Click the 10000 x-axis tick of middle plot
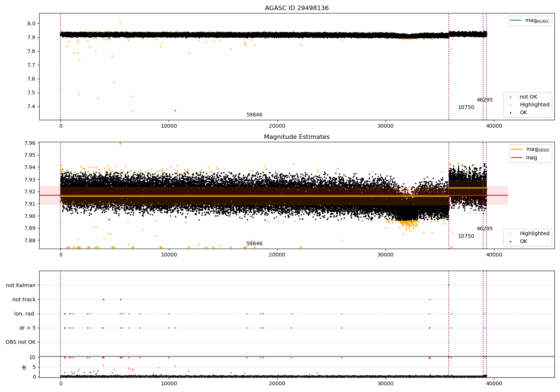560x392 pixels. 169,255
